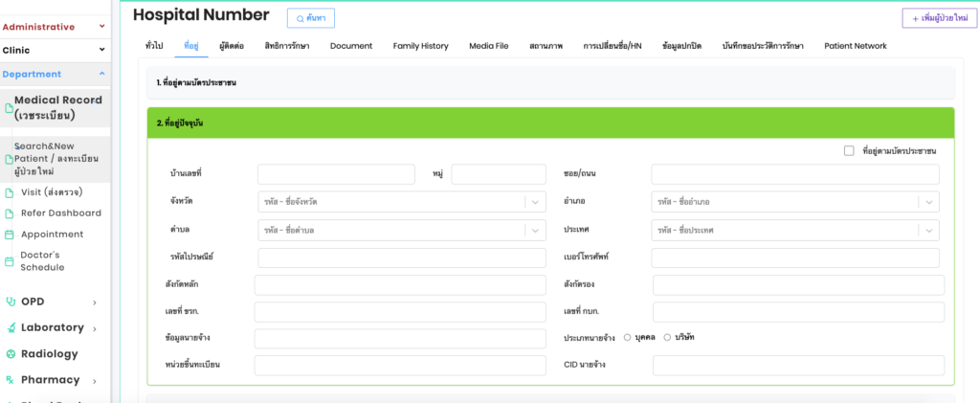Screen dimensions: 980x403
Task: Click the Pharmacy Rx icon
Action: click(x=11, y=380)
